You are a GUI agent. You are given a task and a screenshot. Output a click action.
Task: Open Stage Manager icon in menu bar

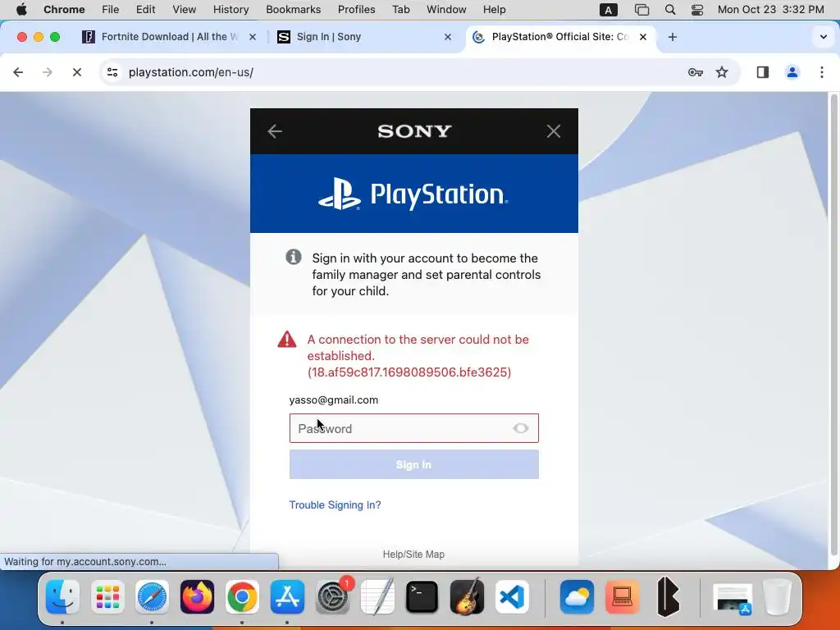click(641, 10)
